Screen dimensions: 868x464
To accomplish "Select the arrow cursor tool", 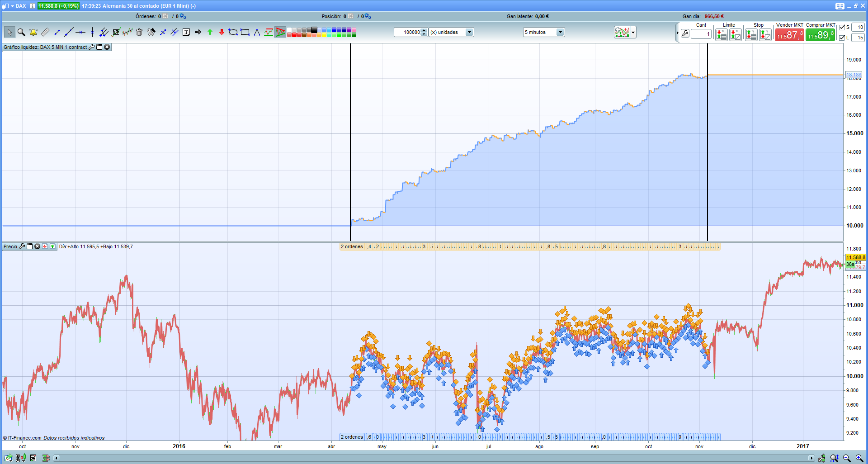I will click(9, 32).
